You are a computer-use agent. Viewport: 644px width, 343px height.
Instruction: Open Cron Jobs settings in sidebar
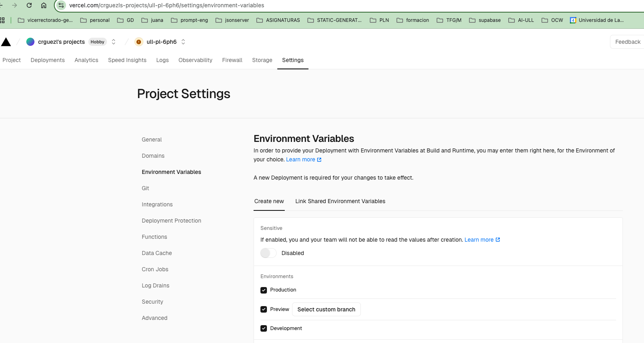coord(155,269)
